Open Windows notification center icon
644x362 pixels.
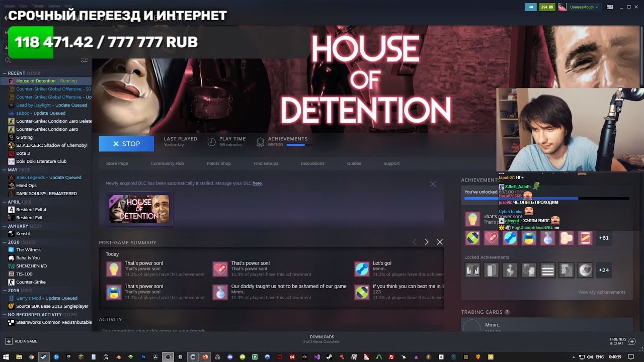point(631,357)
